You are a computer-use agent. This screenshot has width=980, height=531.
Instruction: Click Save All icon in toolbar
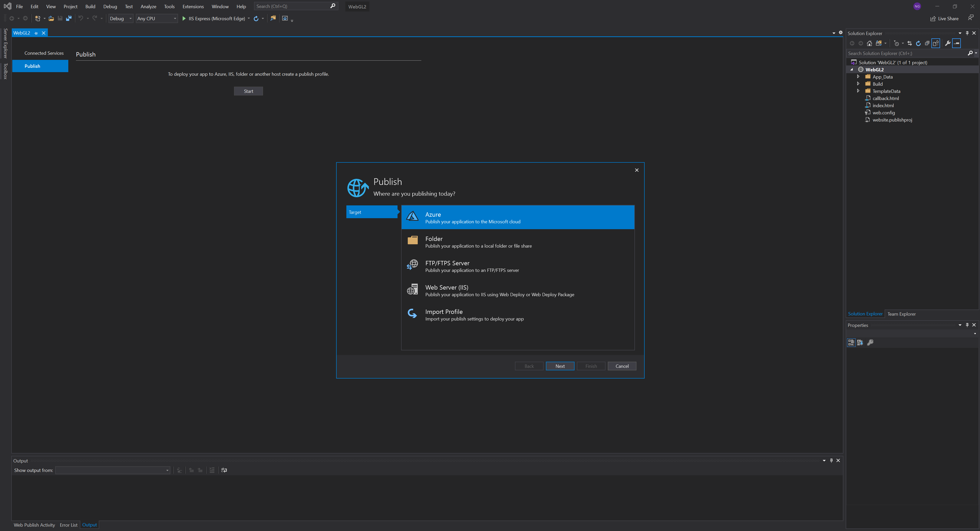[69, 18]
